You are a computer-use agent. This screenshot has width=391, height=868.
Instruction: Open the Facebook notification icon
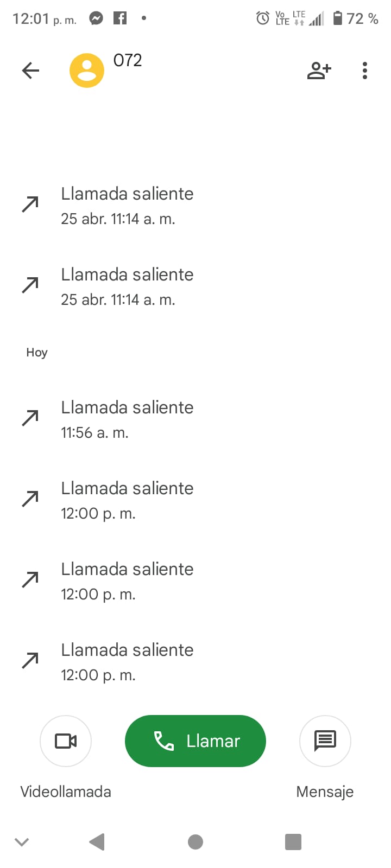click(x=120, y=18)
